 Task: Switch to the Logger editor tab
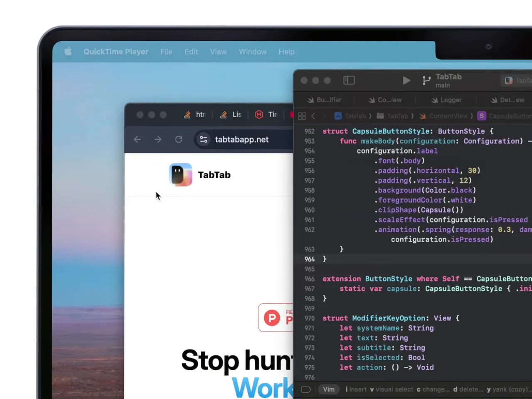click(x=446, y=100)
